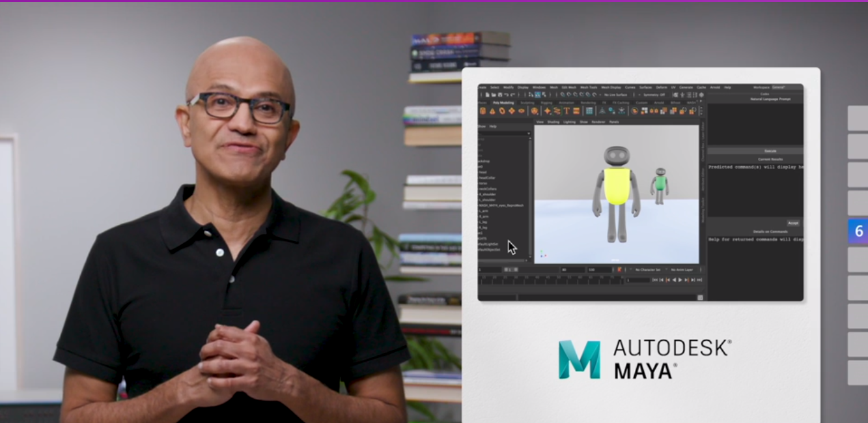Click the Redo arrow icon
Image resolution: width=868 pixels, height=423 pixels.
pos(512,95)
